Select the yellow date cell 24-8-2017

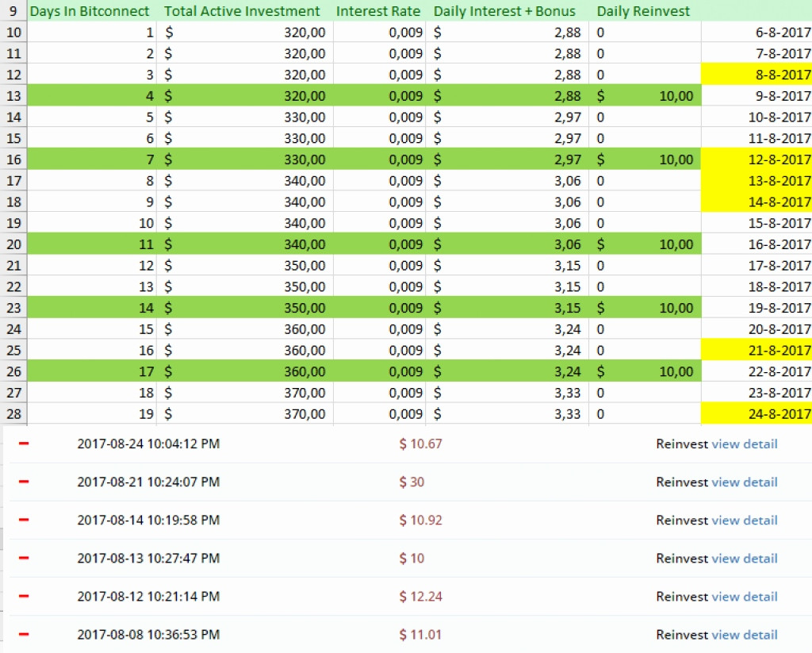tap(756, 413)
